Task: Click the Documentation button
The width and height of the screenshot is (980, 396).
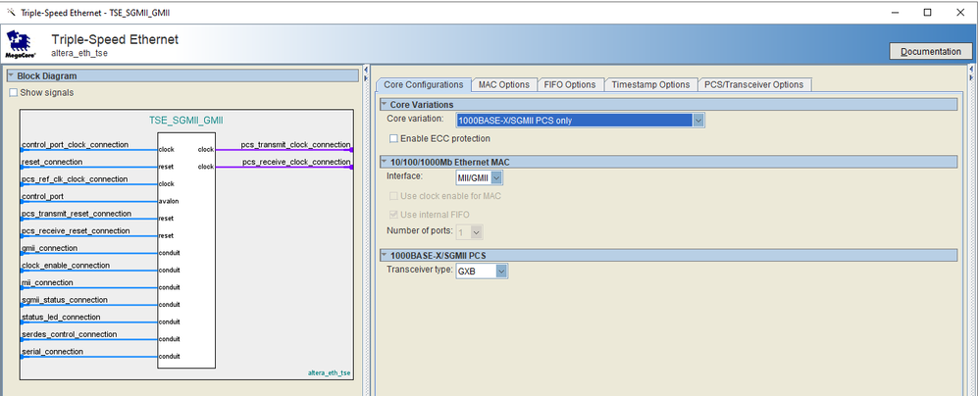Action: (930, 51)
